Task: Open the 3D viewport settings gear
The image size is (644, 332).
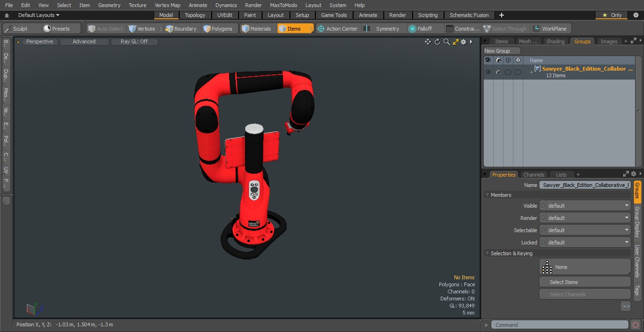Action: [x=463, y=42]
